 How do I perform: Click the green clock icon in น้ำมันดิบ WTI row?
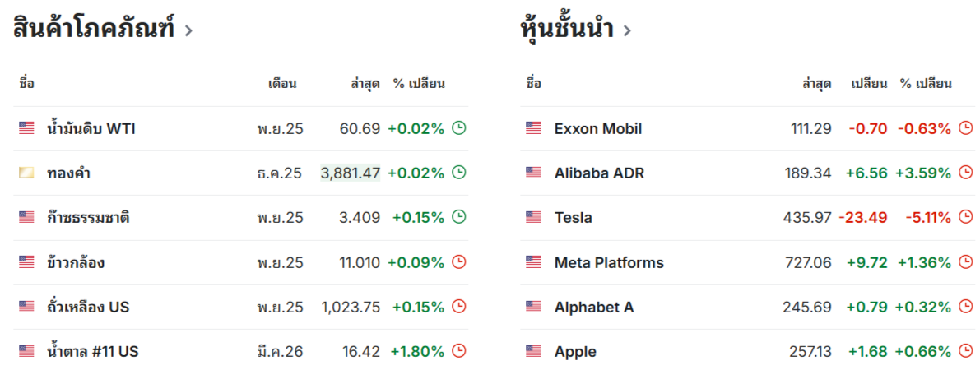459,128
